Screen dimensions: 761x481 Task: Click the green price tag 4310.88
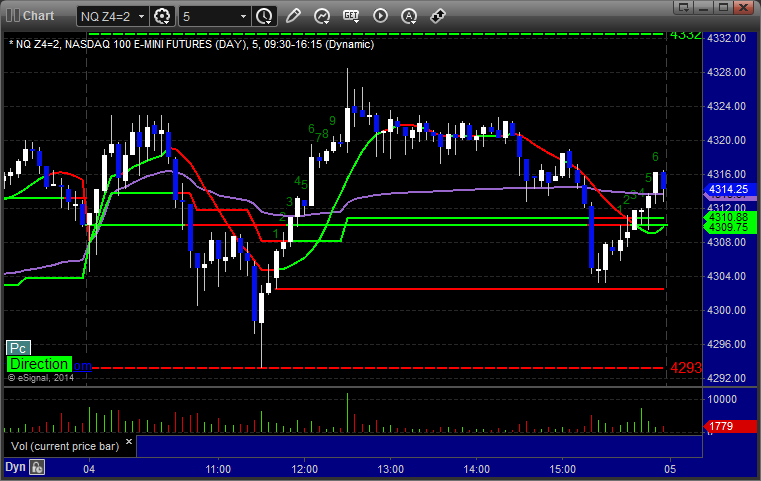730,217
